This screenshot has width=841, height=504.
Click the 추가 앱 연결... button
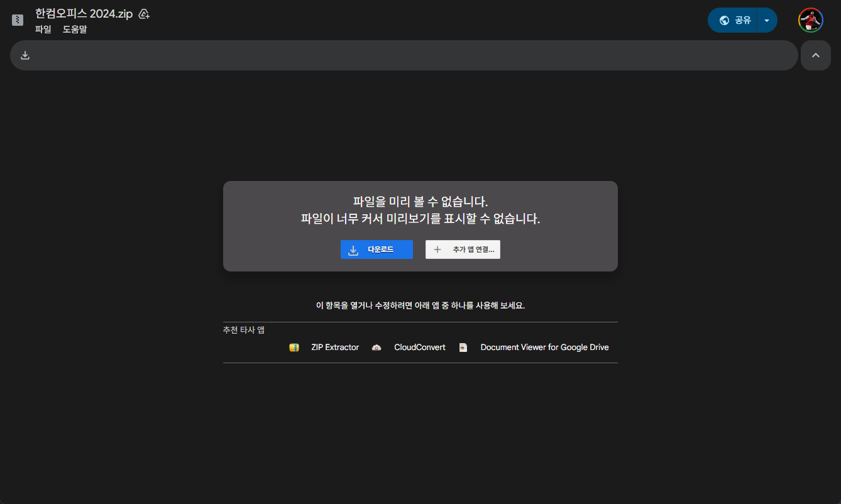[x=463, y=249]
